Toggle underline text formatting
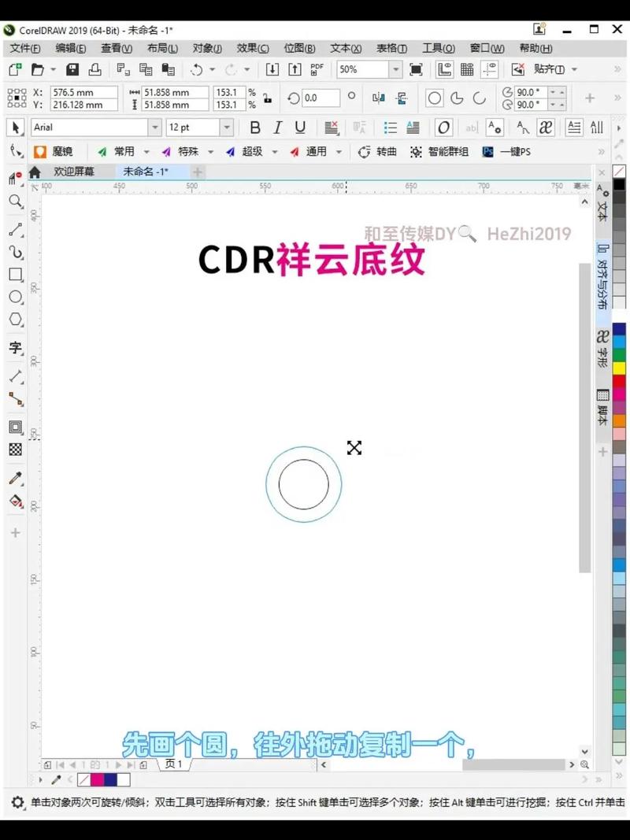Screen dimensions: 630x840 coord(298,127)
